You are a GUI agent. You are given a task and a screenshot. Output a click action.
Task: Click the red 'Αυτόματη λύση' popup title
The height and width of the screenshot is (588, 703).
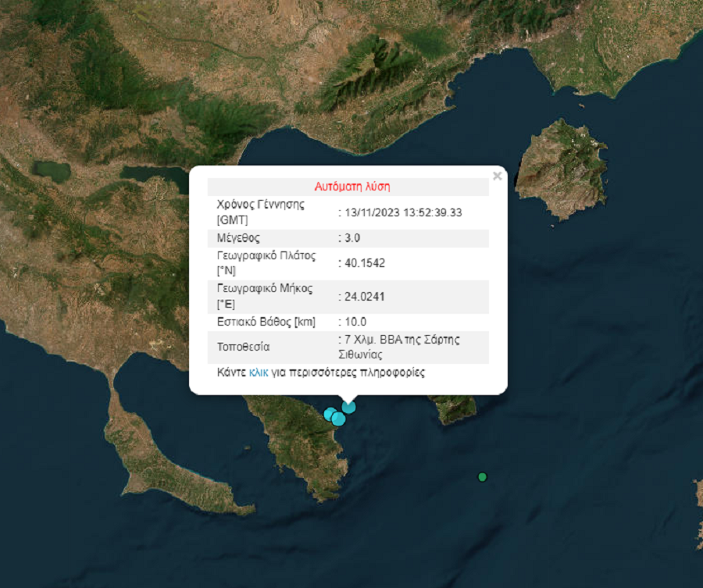(351, 187)
